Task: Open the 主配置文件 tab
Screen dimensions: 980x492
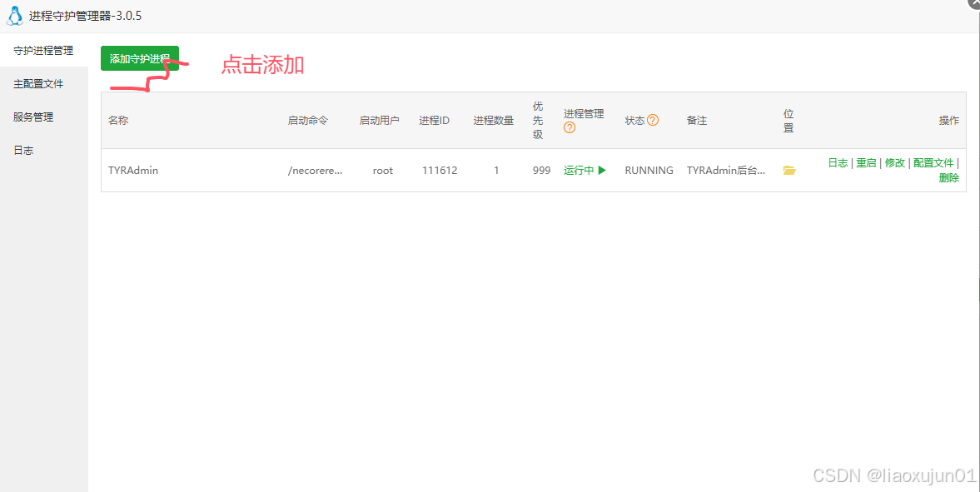Action: point(38,84)
